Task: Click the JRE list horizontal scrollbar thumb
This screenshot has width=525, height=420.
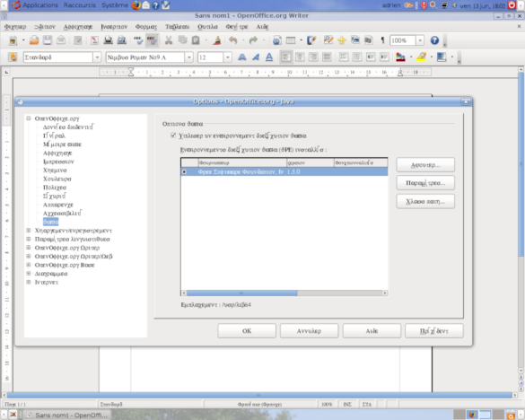Action: 241,293
